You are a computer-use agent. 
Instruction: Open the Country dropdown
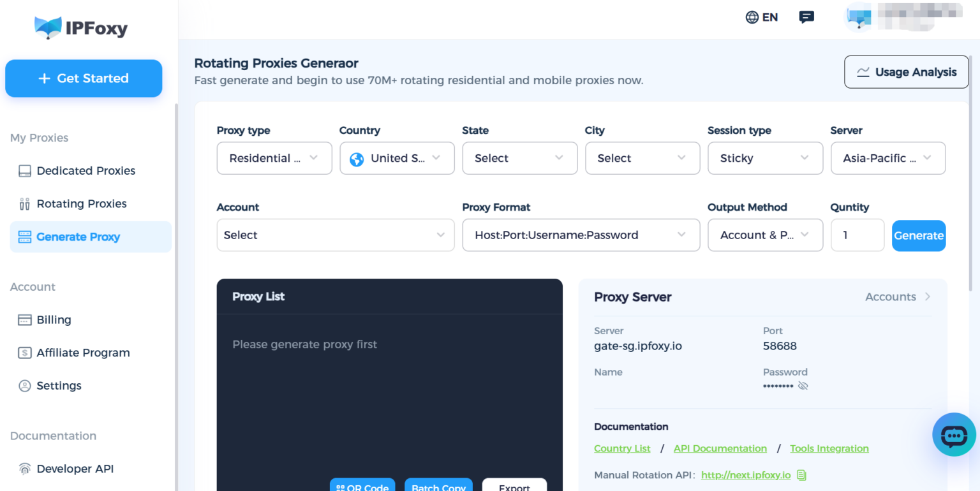(396, 158)
